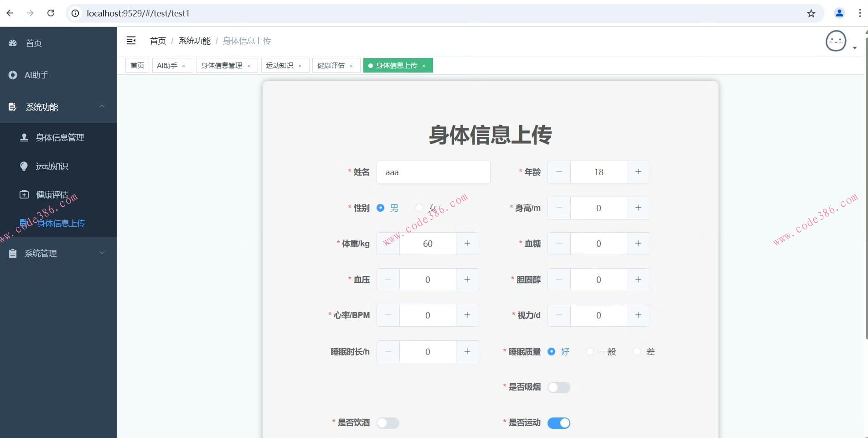
Task: Click the smiley avatar icon top right
Action: [x=836, y=41]
